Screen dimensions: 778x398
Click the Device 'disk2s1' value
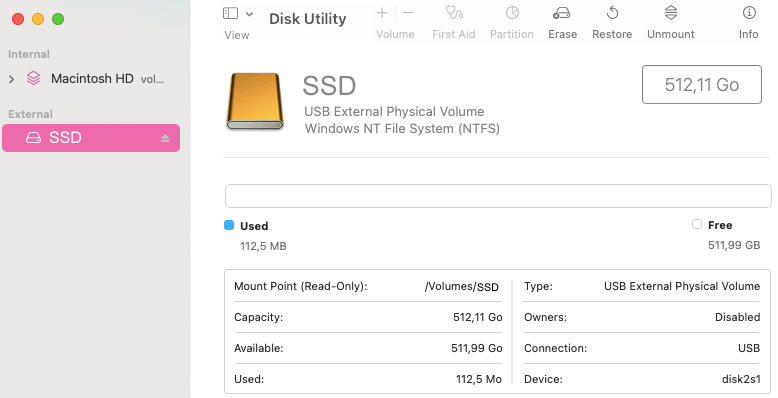(x=741, y=380)
